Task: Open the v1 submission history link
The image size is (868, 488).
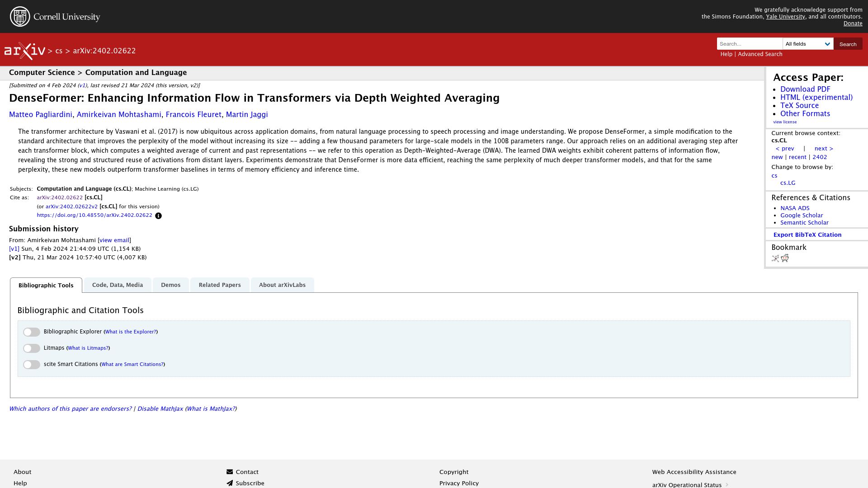Action: click(14, 249)
